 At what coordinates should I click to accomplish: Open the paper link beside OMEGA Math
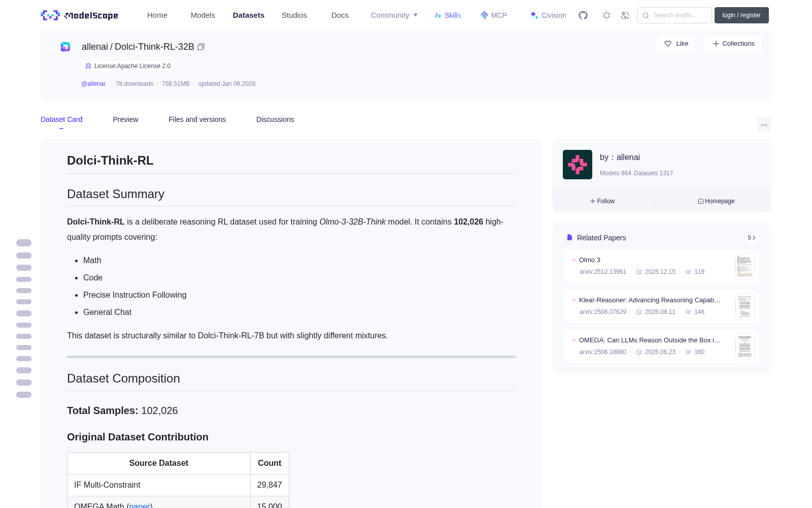tap(140, 505)
